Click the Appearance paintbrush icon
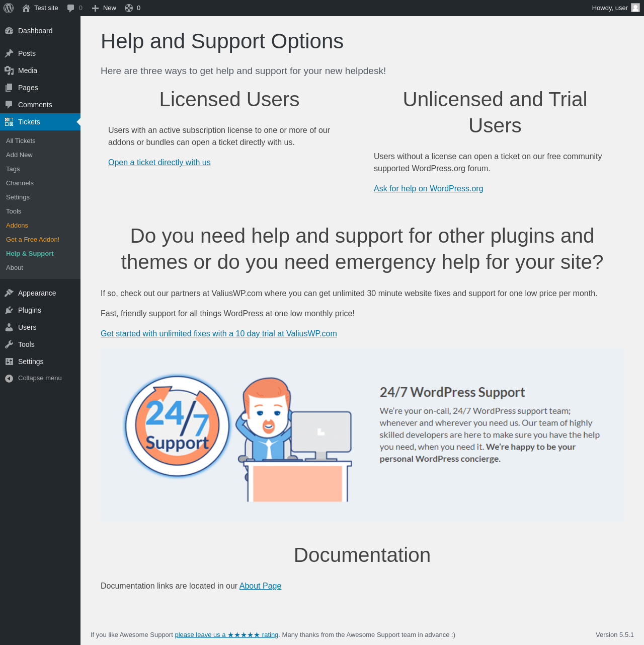Image resolution: width=644 pixels, height=645 pixels. (x=9, y=293)
